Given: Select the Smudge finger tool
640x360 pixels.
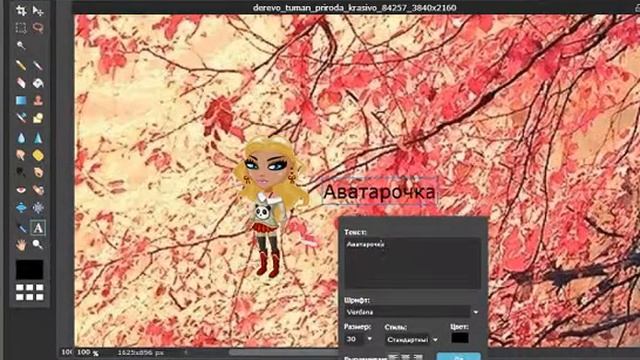Looking at the screenshot, I should [21, 155].
